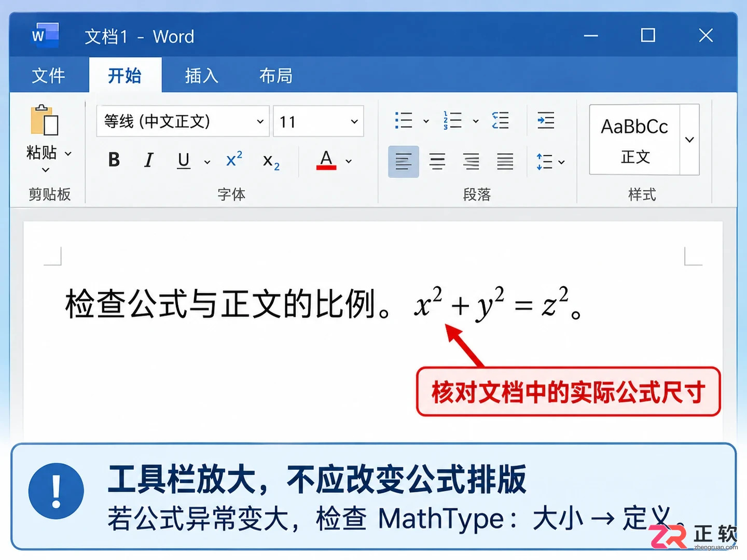747x560 pixels.
Task: Click the bullet list icon
Action: click(x=404, y=120)
